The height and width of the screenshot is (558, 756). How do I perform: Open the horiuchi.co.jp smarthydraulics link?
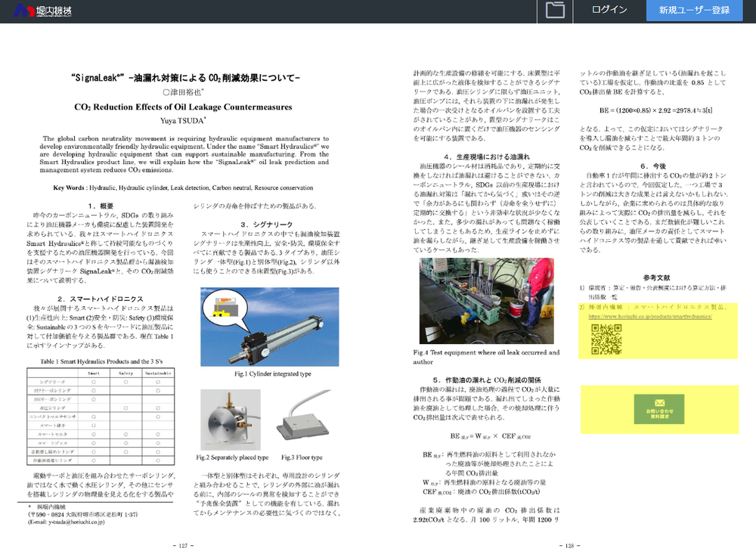(x=650, y=316)
